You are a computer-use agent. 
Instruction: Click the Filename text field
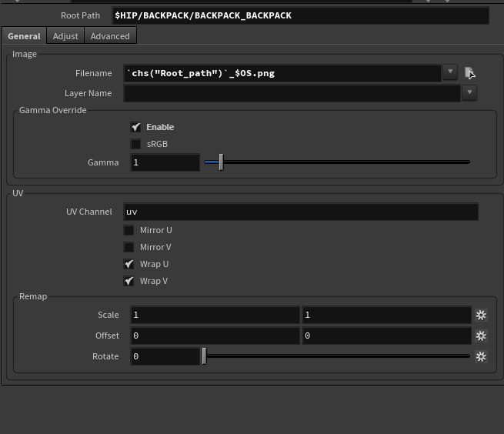click(x=282, y=73)
